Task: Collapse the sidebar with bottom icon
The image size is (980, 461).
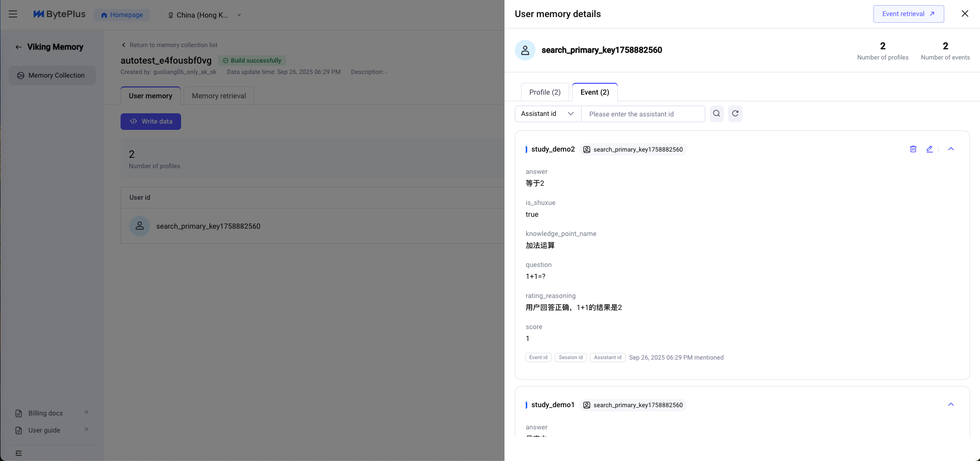Action: point(19,453)
